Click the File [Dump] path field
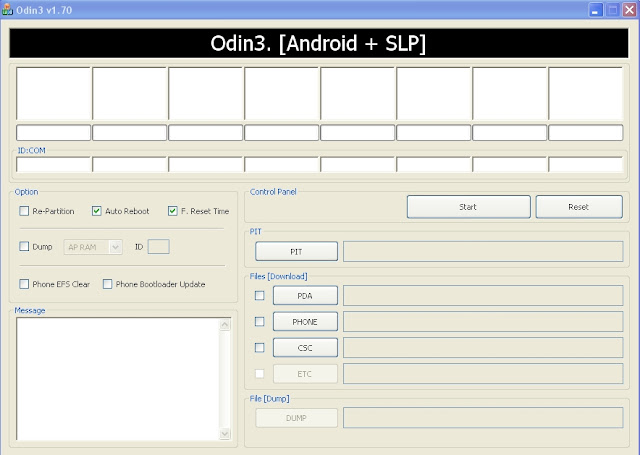This screenshot has width=640, height=455. pyautogui.click(x=483, y=417)
